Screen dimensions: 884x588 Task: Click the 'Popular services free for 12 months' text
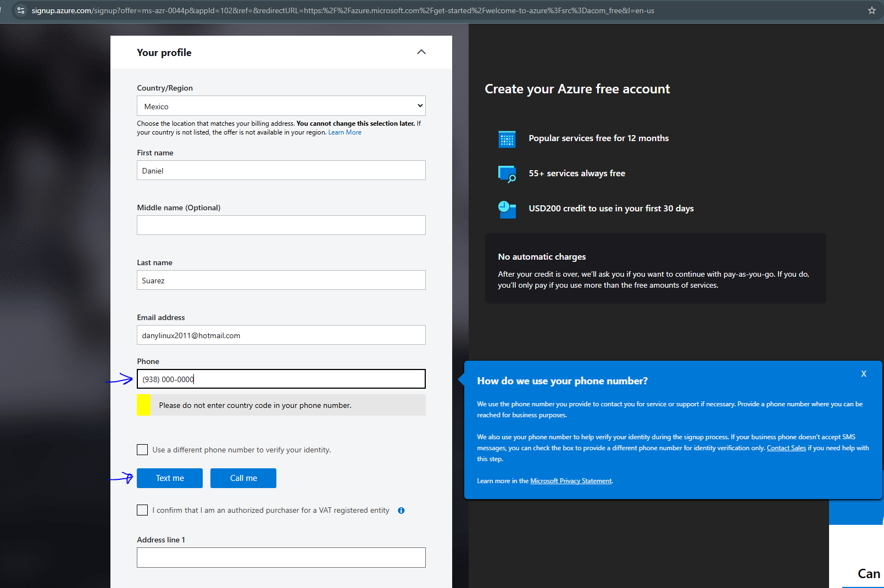pos(599,138)
